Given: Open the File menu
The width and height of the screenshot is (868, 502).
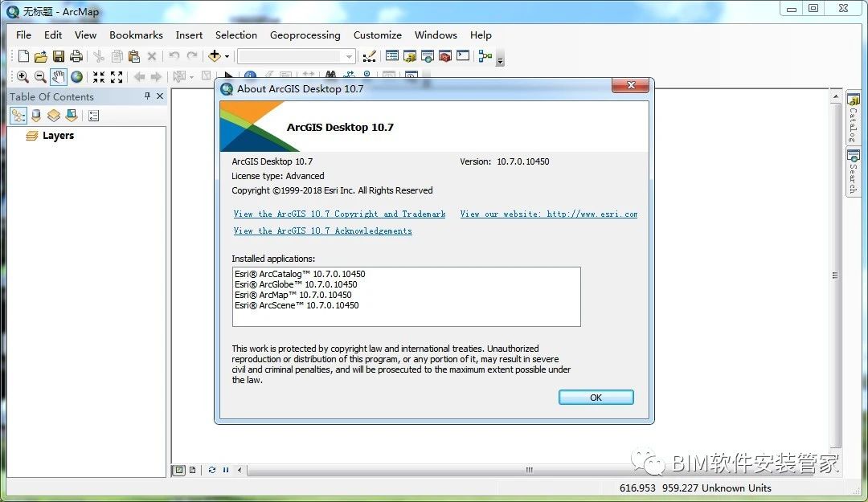Looking at the screenshot, I should (24, 35).
